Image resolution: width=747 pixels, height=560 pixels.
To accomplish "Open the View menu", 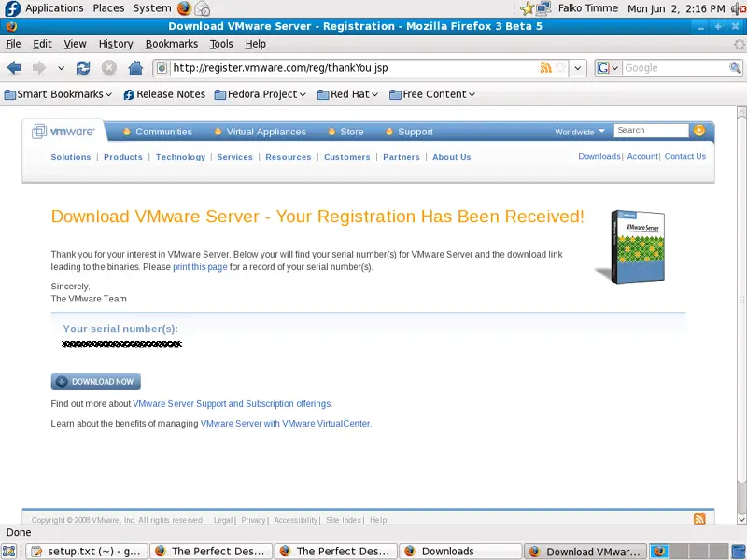I will pyautogui.click(x=76, y=44).
